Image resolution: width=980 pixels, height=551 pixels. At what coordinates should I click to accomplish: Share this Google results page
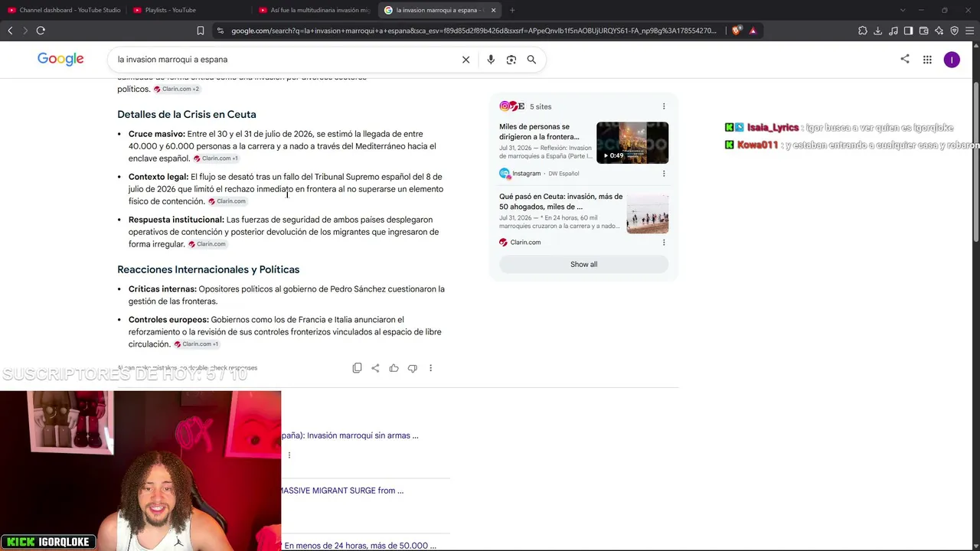pos(905,59)
